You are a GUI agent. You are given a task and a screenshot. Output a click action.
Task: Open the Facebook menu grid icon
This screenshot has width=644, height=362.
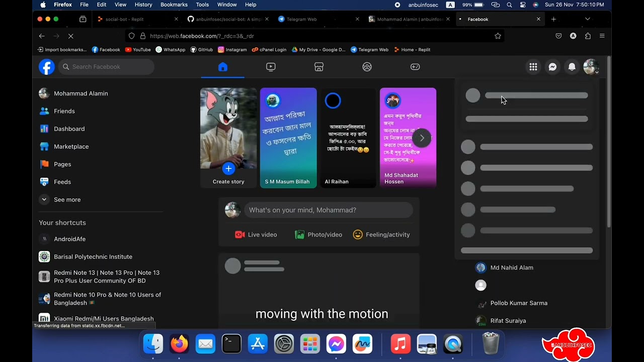click(x=533, y=67)
